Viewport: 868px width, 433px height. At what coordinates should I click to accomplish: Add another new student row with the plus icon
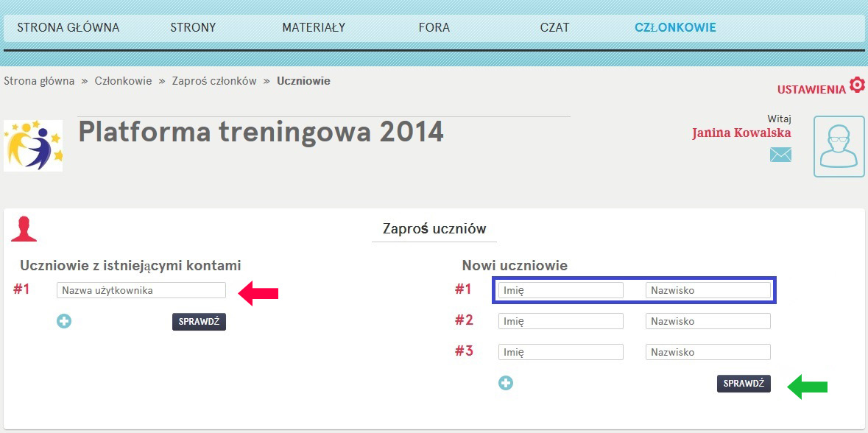[x=505, y=383]
